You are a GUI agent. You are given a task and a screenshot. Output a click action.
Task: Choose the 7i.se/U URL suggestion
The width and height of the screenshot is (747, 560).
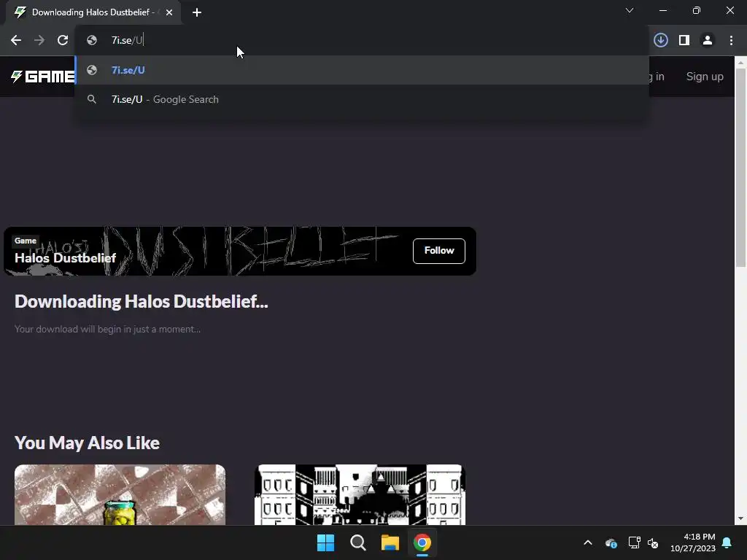pyautogui.click(x=362, y=70)
